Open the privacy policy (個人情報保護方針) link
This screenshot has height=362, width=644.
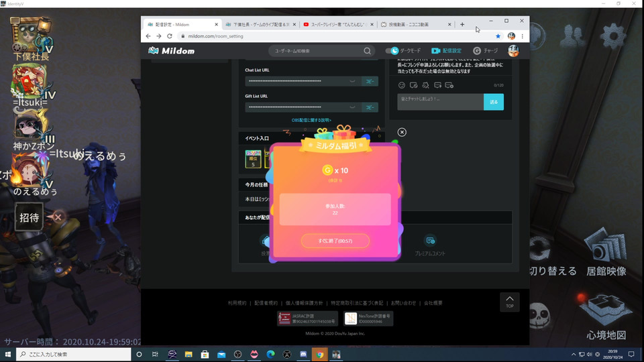(x=305, y=303)
